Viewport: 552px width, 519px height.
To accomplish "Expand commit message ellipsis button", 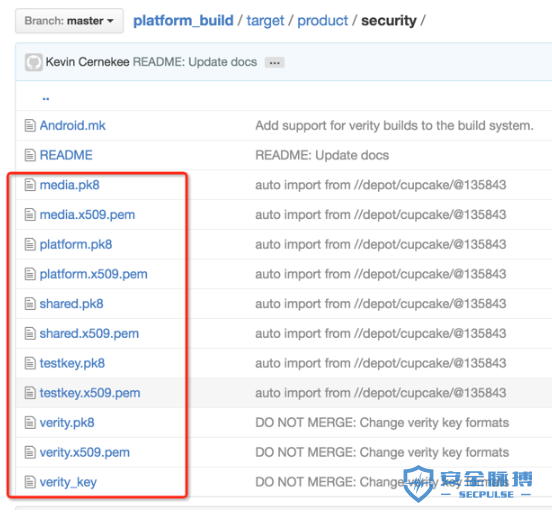I will (x=275, y=63).
